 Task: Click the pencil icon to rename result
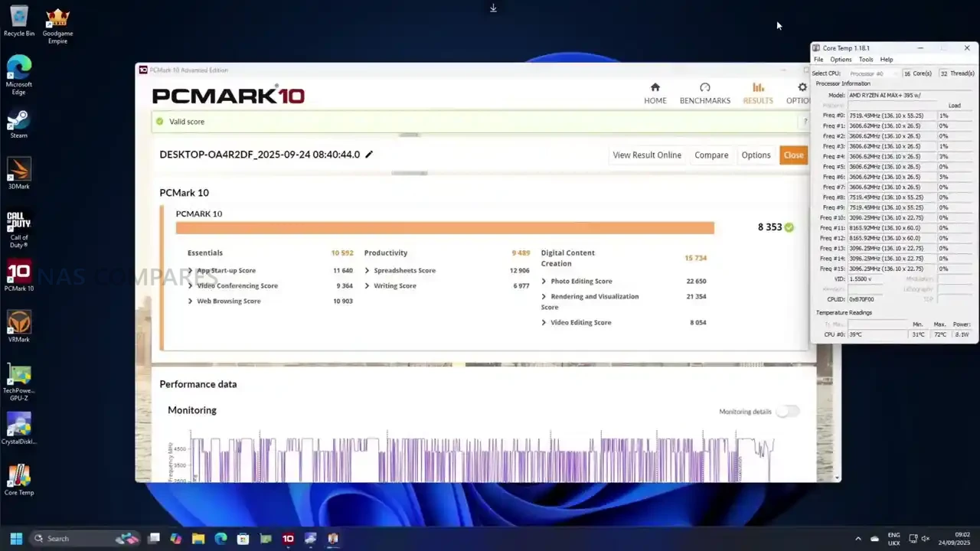pos(369,155)
